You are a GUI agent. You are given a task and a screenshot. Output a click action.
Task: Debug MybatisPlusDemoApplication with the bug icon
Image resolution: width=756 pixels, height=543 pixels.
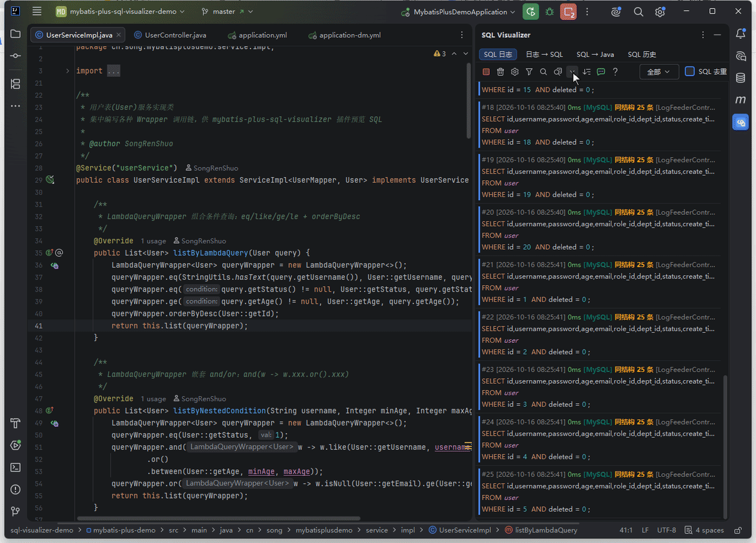click(x=550, y=12)
